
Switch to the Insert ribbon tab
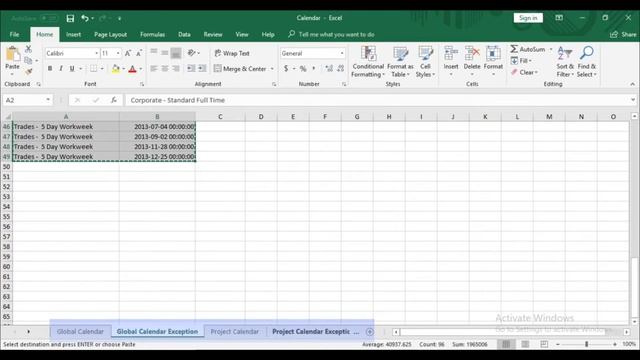(x=73, y=35)
